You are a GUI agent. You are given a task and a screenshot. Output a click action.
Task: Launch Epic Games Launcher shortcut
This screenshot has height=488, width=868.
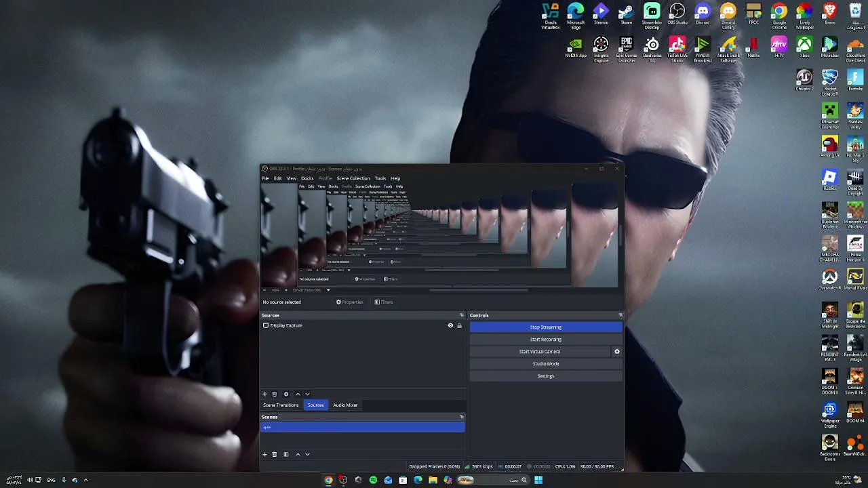(627, 49)
